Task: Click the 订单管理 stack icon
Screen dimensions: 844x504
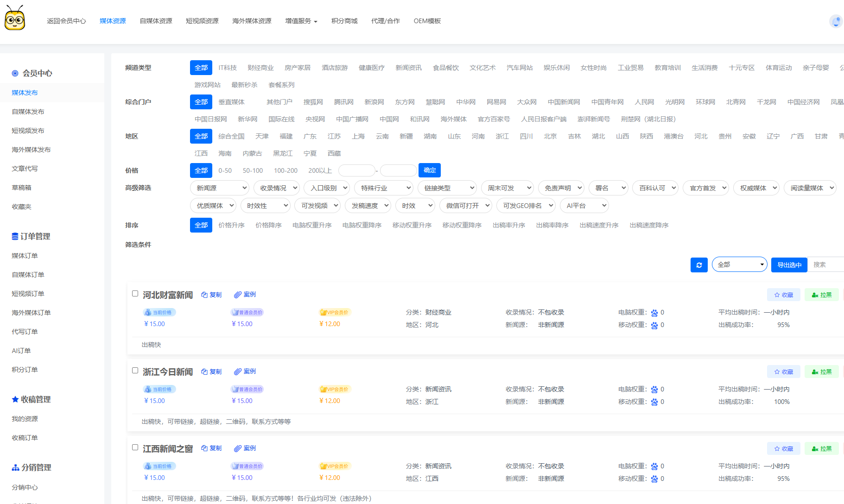Action: pyautogui.click(x=15, y=236)
